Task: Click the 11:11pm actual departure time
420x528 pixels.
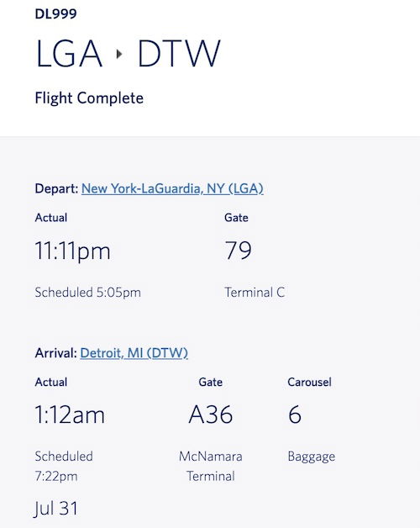Action: click(x=73, y=251)
